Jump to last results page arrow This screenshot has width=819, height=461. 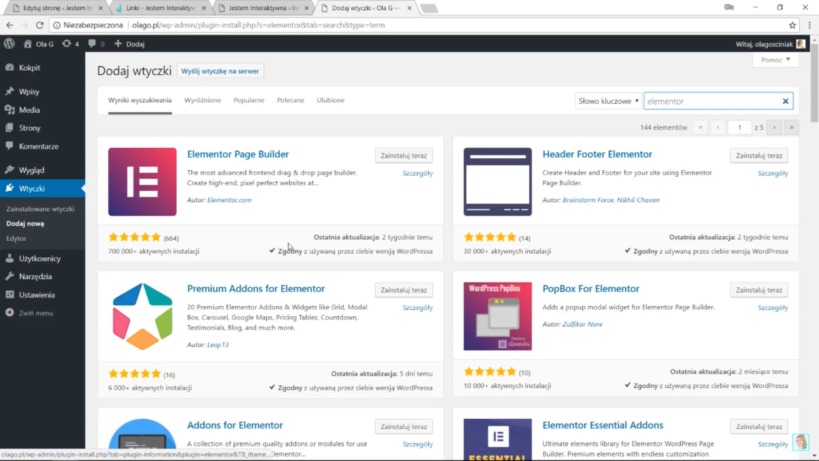(x=791, y=127)
